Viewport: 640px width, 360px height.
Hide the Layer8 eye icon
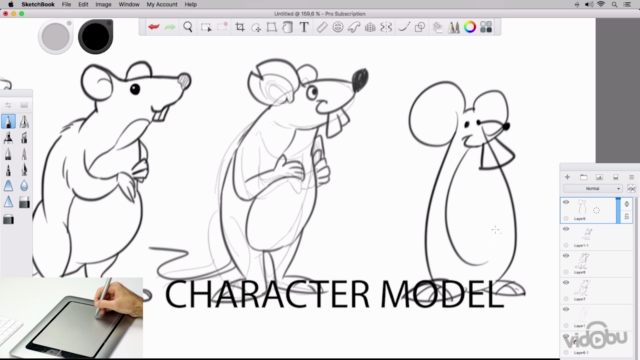(566, 256)
